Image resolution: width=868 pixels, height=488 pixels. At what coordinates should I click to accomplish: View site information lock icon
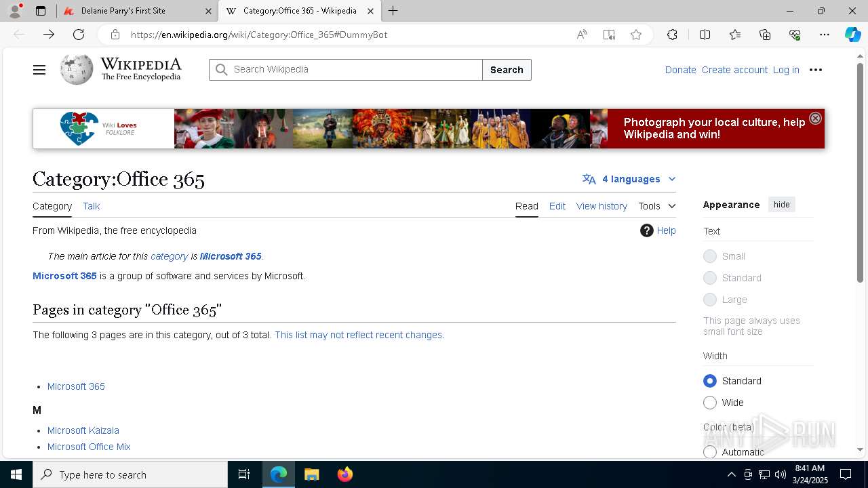115,35
